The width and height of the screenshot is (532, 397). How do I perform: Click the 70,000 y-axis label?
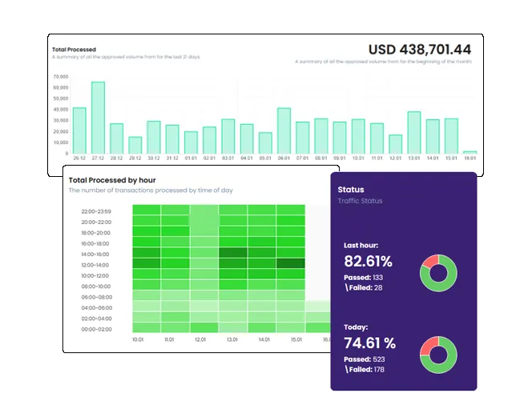click(61, 77)
